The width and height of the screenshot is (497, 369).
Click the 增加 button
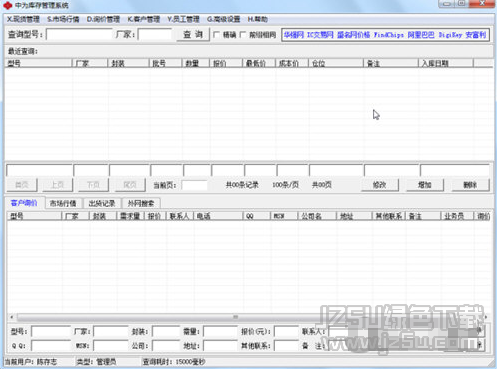[425, 185]
